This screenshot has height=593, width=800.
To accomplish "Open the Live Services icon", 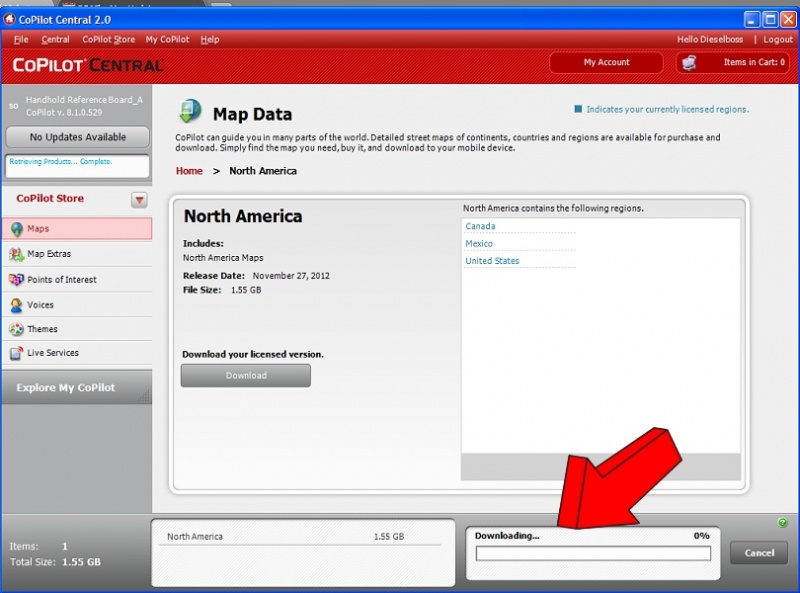I will pyautogui.click(x=16, y=353).
